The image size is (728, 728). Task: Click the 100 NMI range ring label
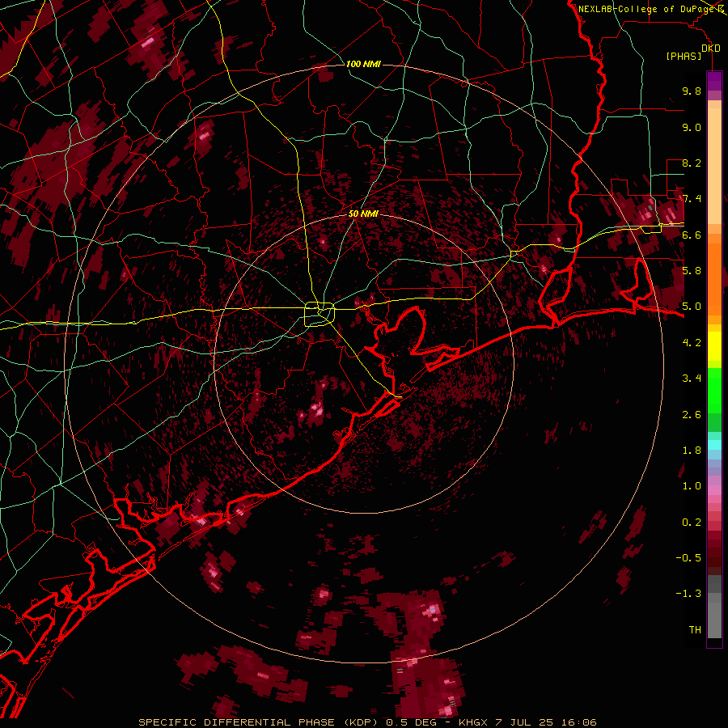tap(363, 64)
